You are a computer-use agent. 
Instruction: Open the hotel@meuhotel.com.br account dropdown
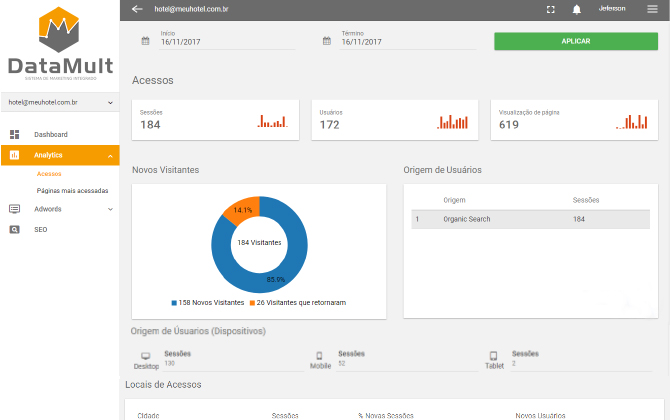click(60, 103)
